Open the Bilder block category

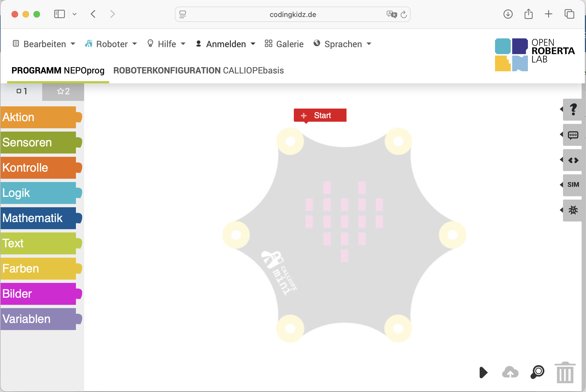pyautogui.click(x=41, y=294)
